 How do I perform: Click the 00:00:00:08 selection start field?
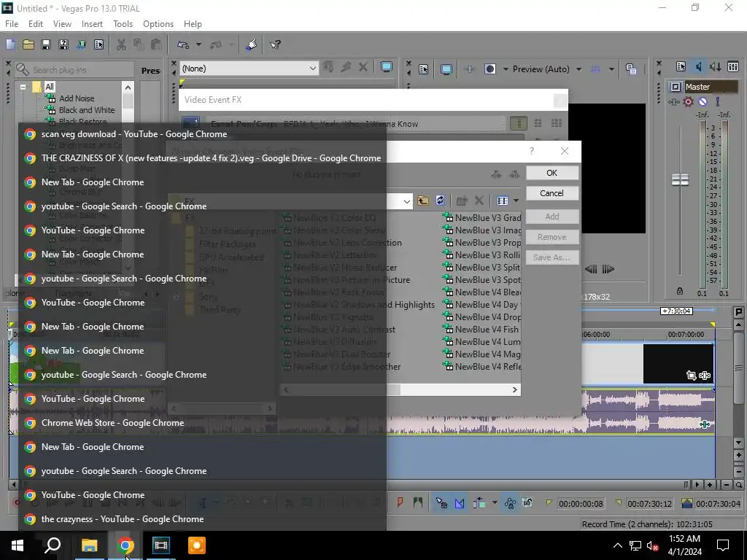coord(581,503)
